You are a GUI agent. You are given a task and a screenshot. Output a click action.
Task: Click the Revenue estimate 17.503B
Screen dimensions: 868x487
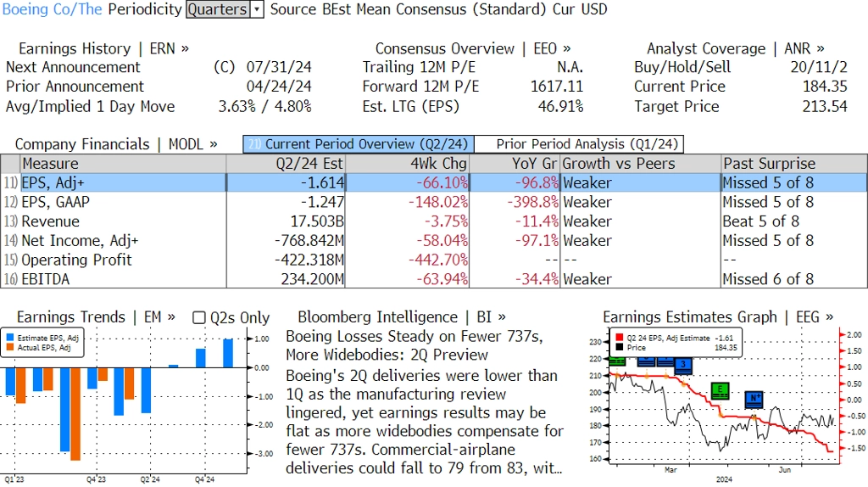click(317, 221)
